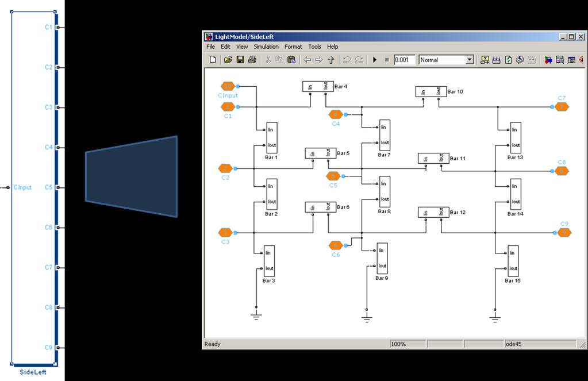Image resolution: width=588 pixels, height=381 pixels.
Task: Click ode45 solver in status bar
Action: coord(513,344)
